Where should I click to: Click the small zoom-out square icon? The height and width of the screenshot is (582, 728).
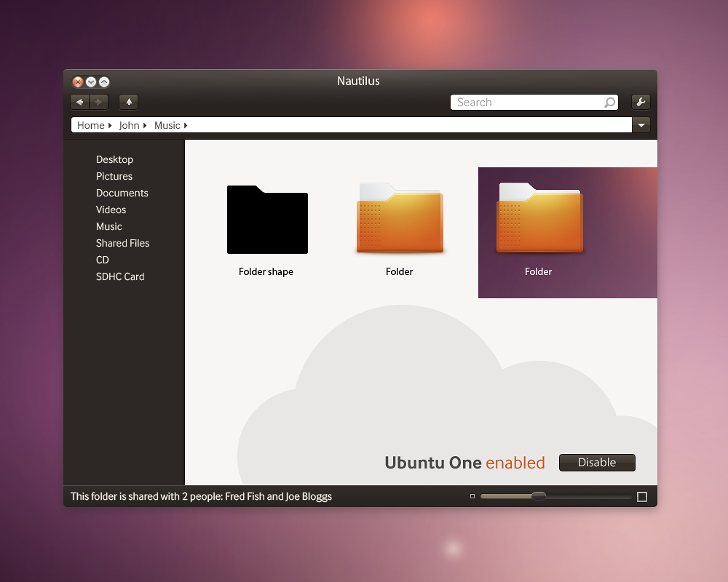472,496
